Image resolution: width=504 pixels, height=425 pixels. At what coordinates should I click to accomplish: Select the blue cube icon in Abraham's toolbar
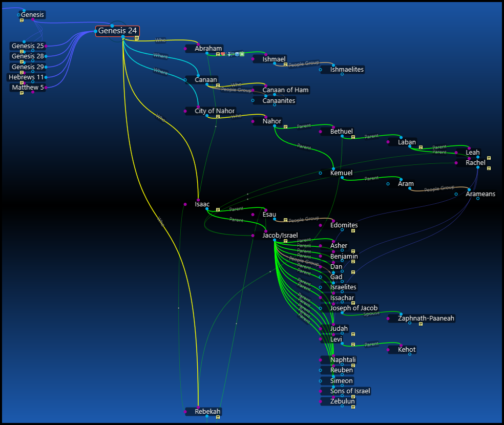[x=237, y=54]
